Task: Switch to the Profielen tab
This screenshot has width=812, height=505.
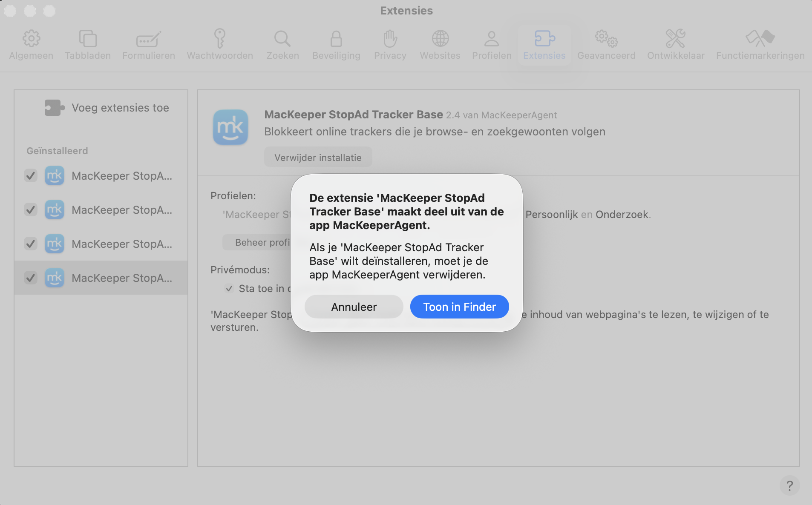Action: click(491, 44)
